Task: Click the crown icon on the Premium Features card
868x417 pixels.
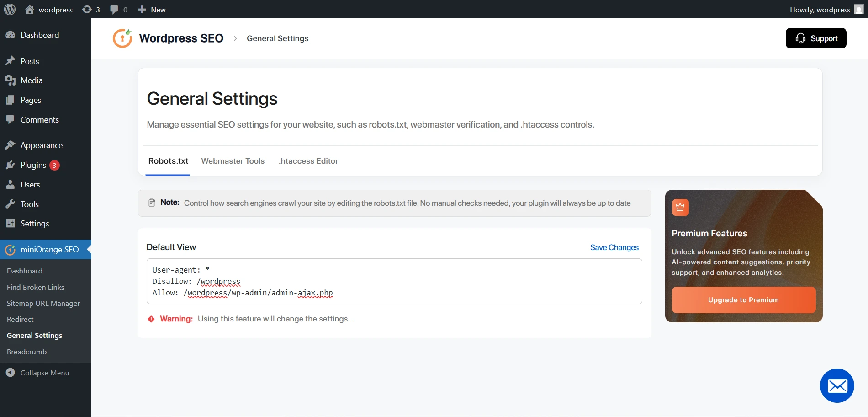Action: 680,207
